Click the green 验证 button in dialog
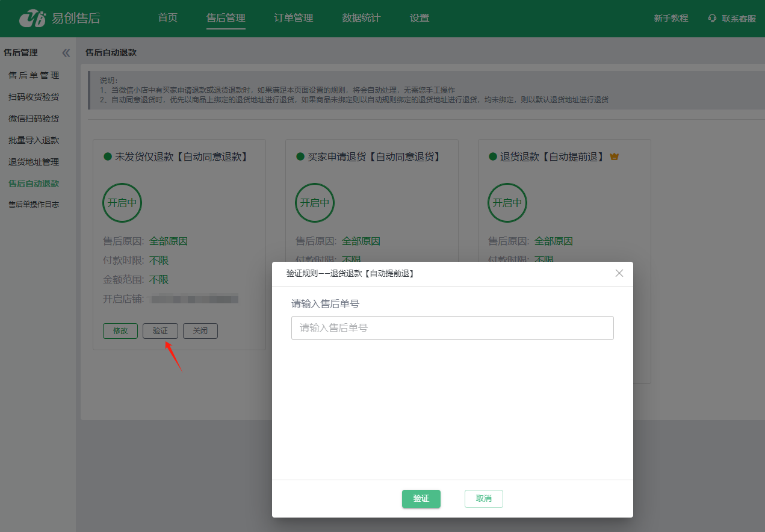This screenshot has height=532, width=765. pyautogui.click(x=421, y=499)
